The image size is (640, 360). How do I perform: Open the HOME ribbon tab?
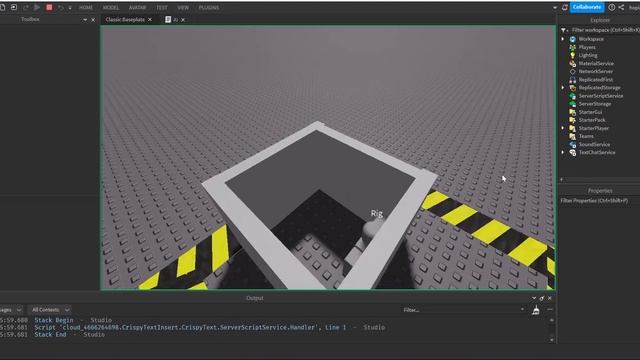click(86, 8)
